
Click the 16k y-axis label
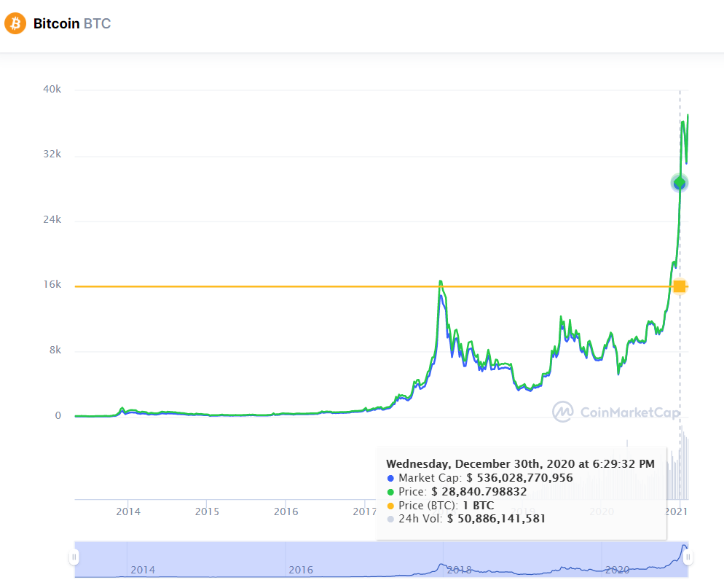tap(52, 285)
